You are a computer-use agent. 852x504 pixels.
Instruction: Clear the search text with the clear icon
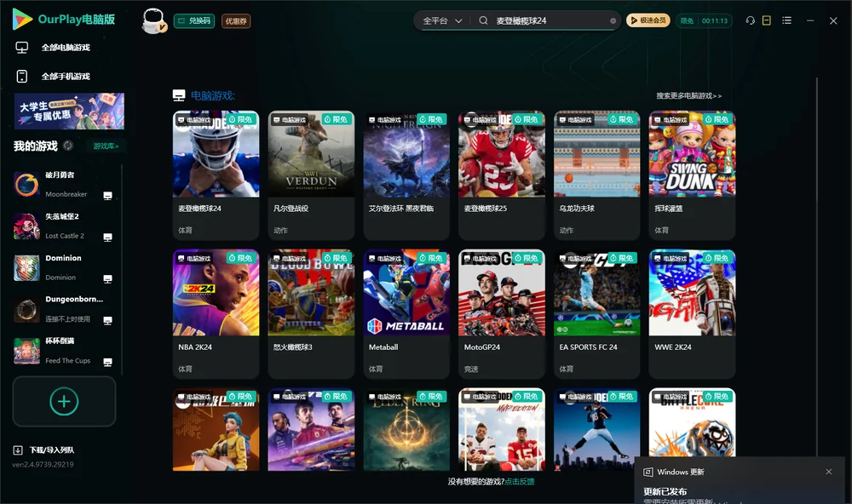[613, 20]
